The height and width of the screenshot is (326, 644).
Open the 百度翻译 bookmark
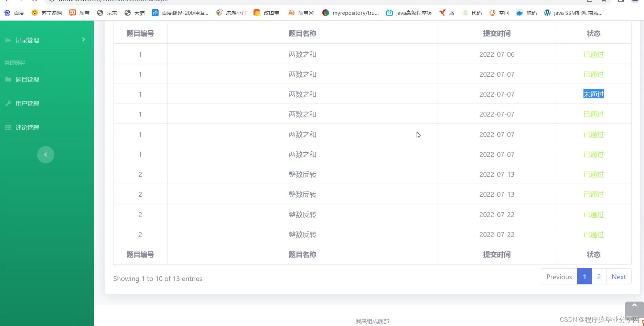coord(180,13)
